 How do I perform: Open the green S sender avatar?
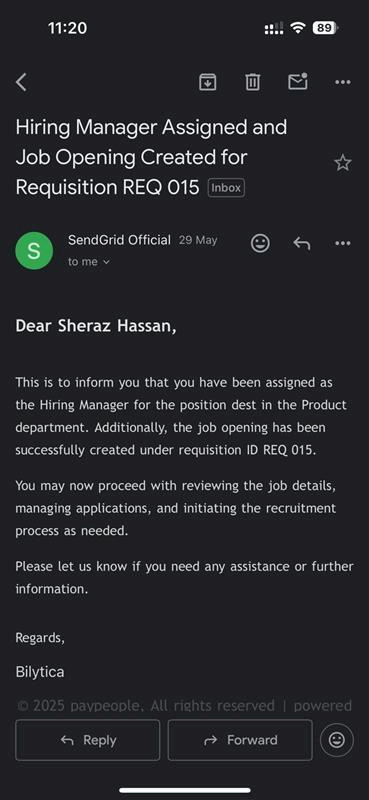(x=34, y=251)
